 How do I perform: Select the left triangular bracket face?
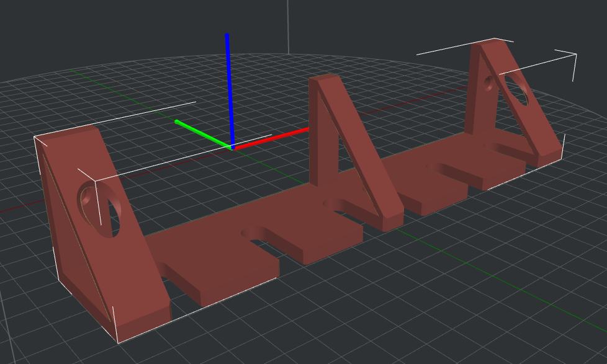click(104, 228)
